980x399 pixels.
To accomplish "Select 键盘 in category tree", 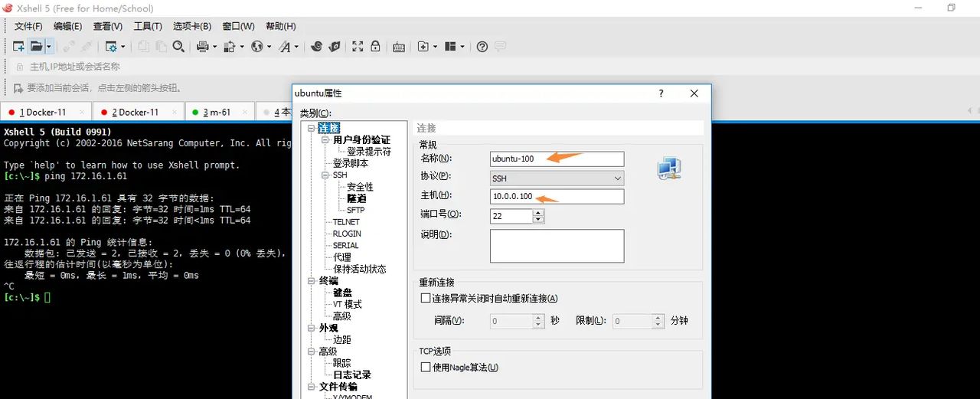I will (x=342, y=293).
